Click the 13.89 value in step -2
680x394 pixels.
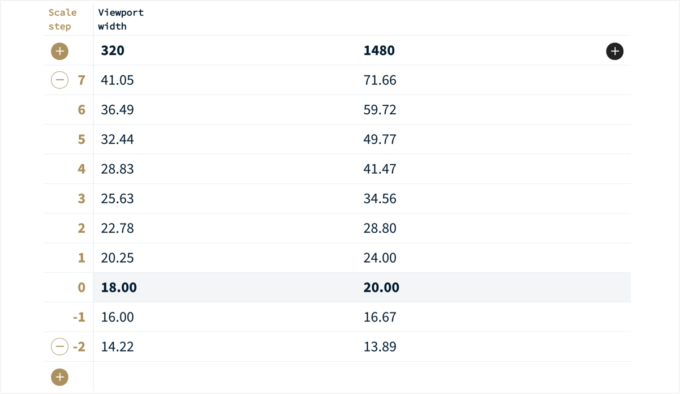pyautogui.click(x=380, y=347)
